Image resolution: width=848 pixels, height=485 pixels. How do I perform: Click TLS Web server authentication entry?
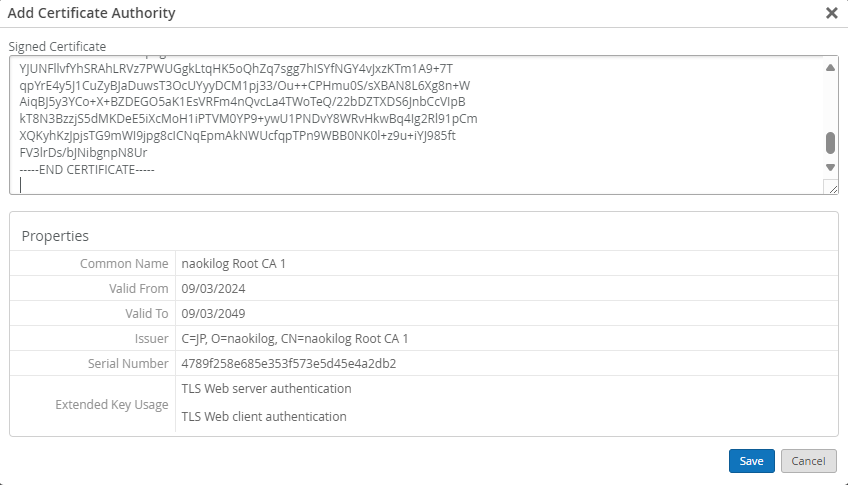point(266,388)
